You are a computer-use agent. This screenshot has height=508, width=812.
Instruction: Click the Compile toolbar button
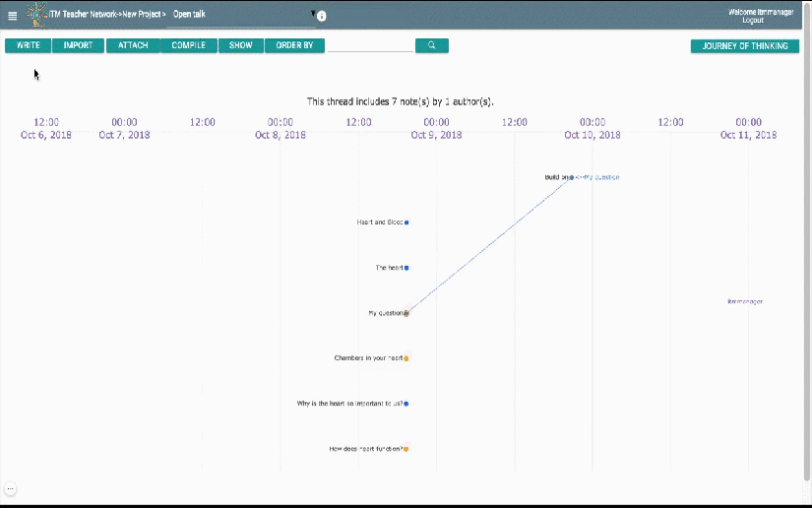tap(188, 45)
